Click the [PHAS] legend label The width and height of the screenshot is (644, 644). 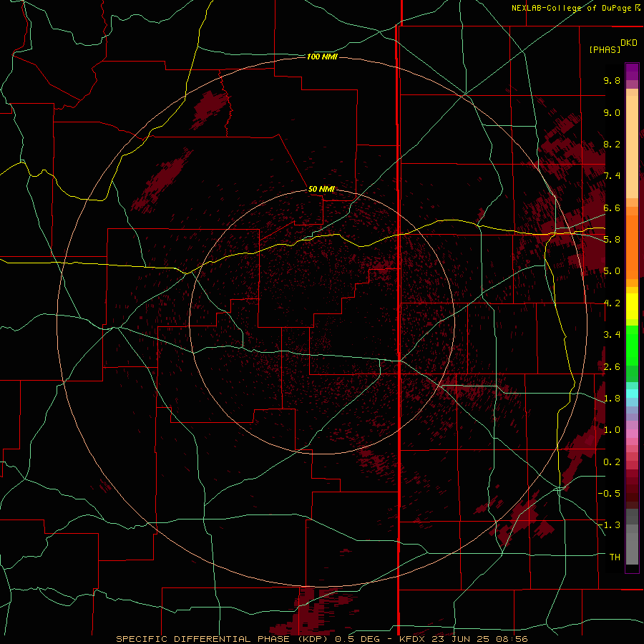pos(605,49)
